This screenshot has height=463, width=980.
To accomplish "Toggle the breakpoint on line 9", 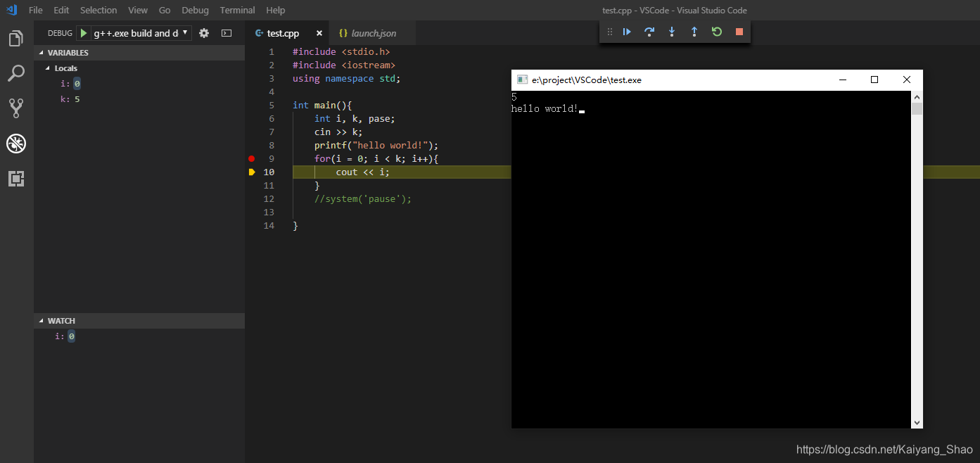I will (251, 158).
